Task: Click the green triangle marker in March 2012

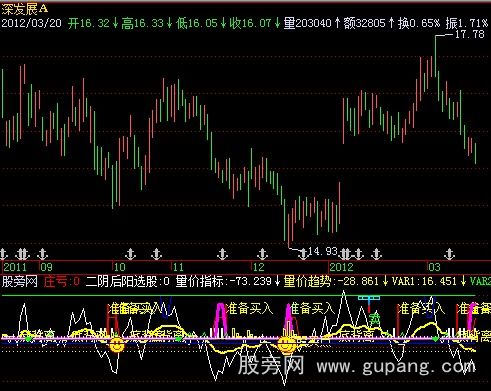Action: click(x=436, y=339)
